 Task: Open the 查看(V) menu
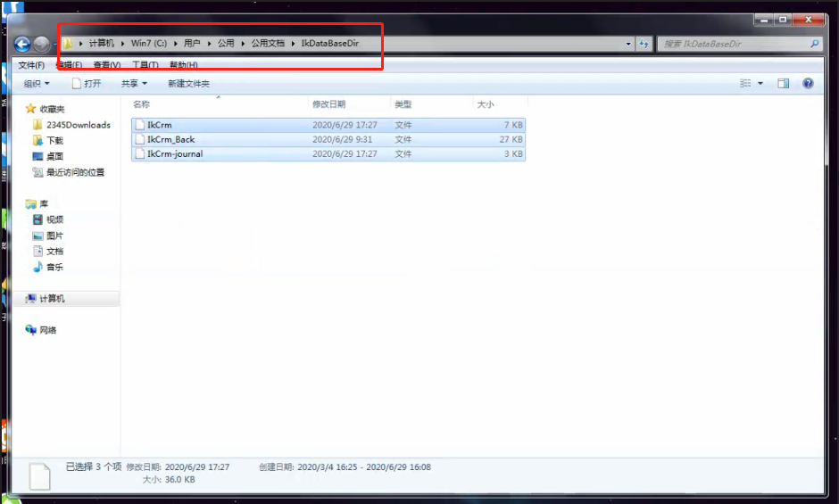[106, 65]
